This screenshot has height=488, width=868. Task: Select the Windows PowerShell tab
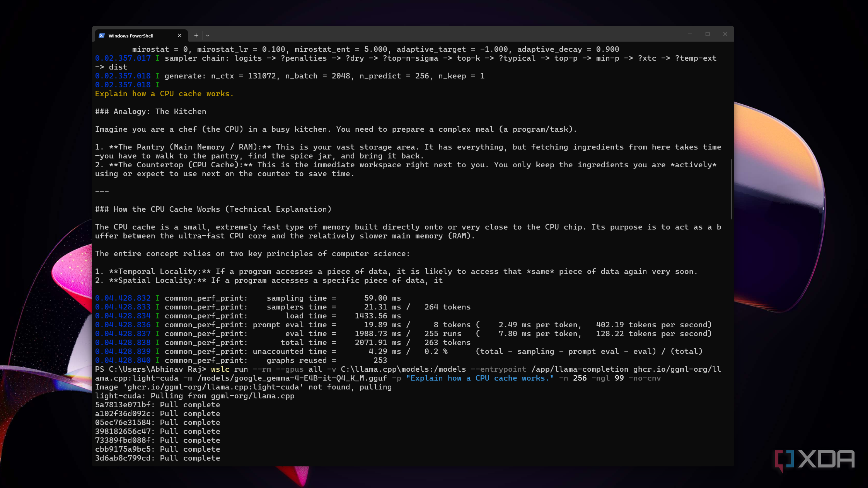[x=141, y=36]
